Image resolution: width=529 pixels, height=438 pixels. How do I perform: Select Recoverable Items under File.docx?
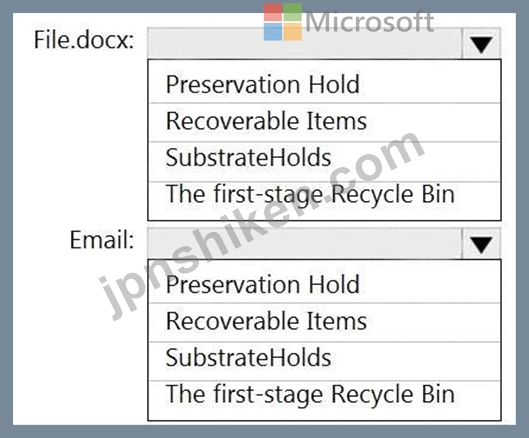(x=324, y=122)
